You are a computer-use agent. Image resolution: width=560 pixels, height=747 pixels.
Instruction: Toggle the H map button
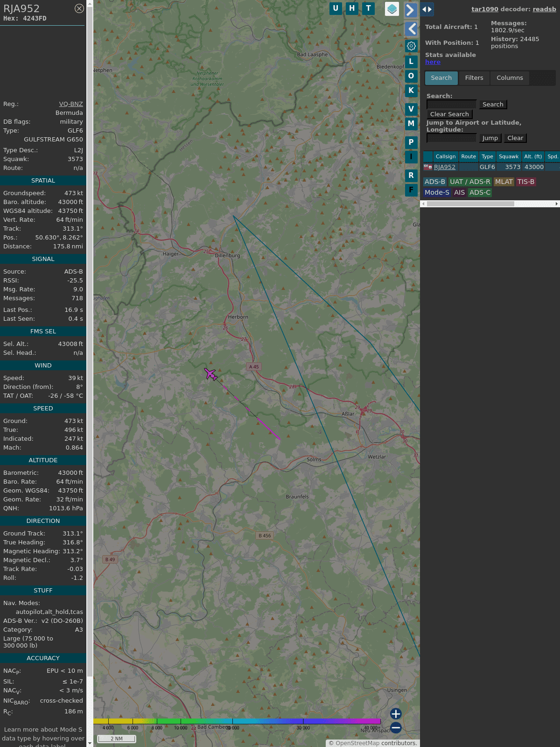(x=352, y=8)
